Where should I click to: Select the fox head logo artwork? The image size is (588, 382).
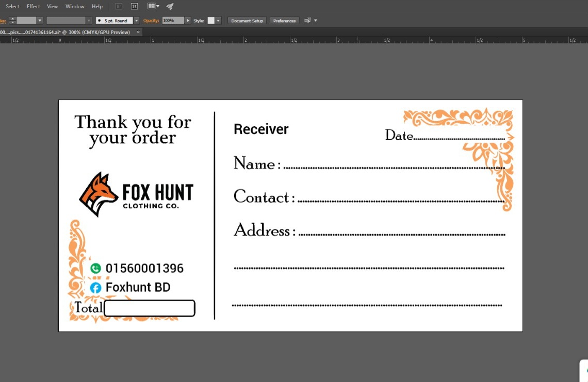[x=98, y=194]
